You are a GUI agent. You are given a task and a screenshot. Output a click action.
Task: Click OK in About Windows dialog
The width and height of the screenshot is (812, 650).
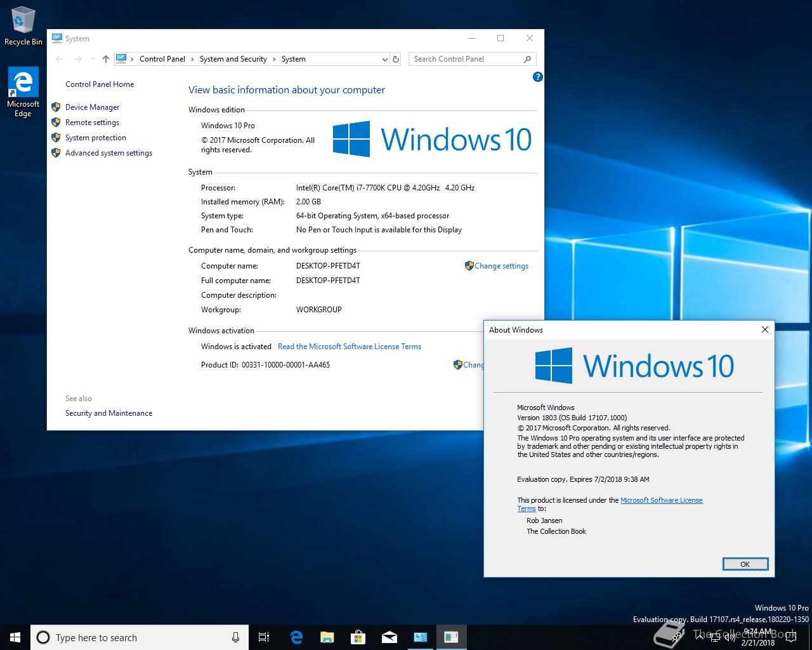coord(745,564)
